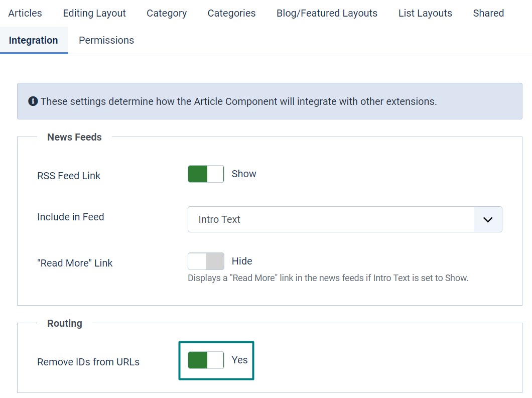Click the Read More help description text
532x398 pixels.
[x=328, y=278]
